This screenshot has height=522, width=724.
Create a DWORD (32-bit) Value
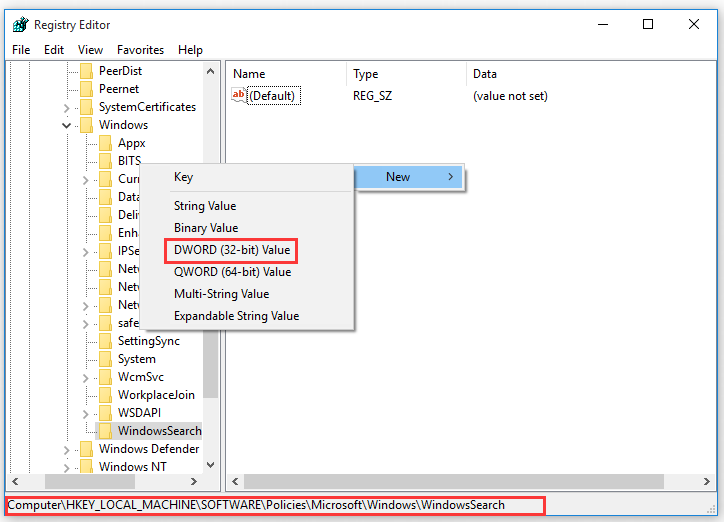[247, 250]
